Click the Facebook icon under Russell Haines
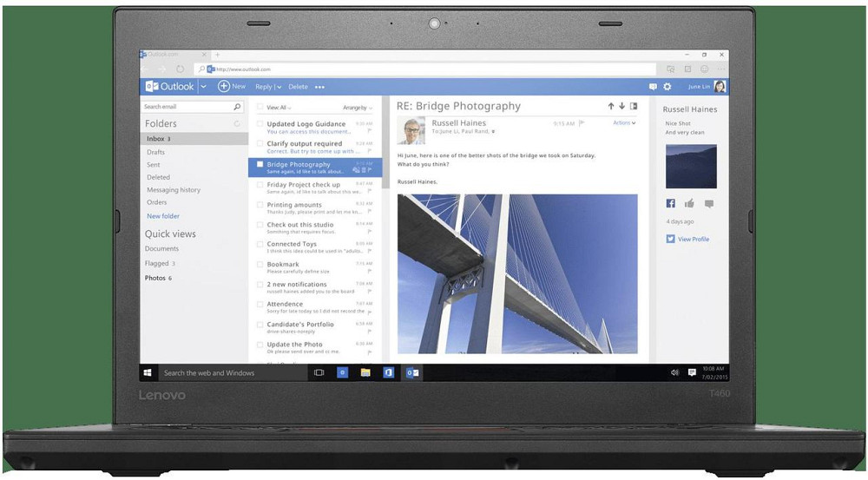 [670, 203]
